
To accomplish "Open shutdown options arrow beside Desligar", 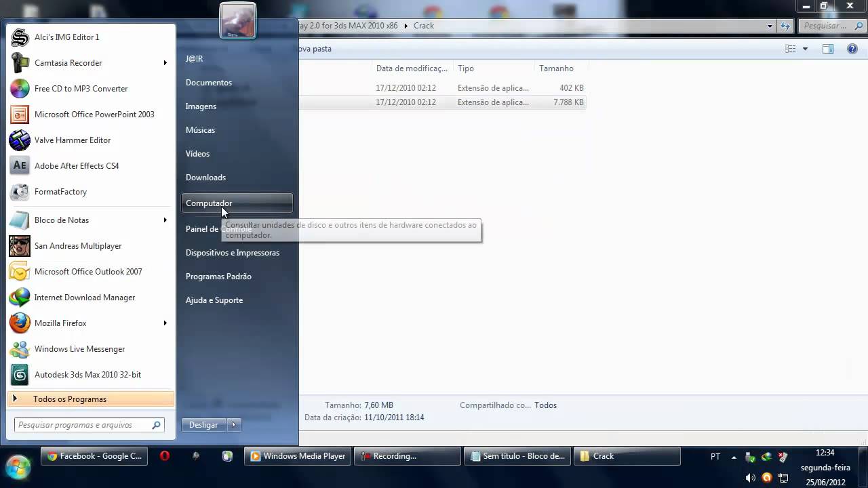I will pos(234,425).
